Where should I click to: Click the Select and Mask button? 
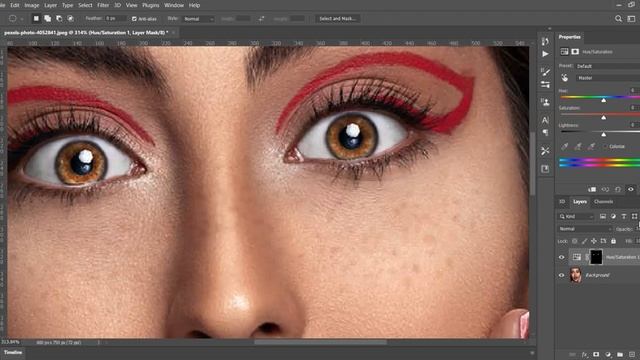pyautogui.click(x=337, y=19)
